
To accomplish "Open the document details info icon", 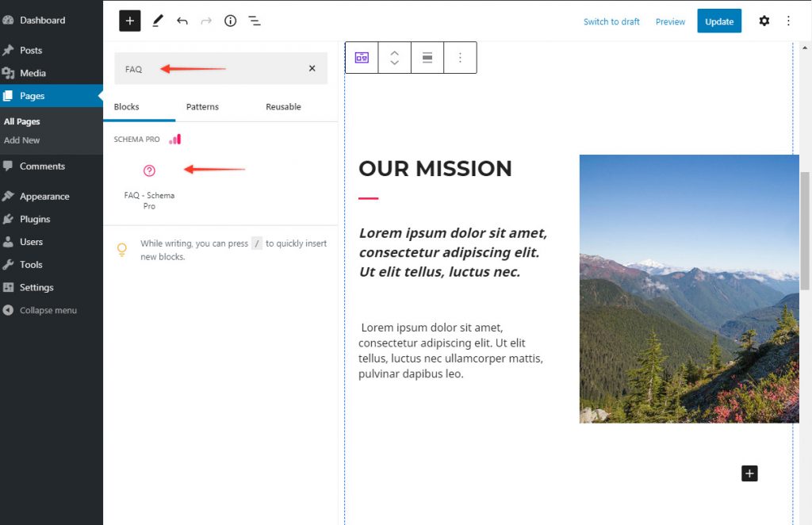I will (230, 21).
